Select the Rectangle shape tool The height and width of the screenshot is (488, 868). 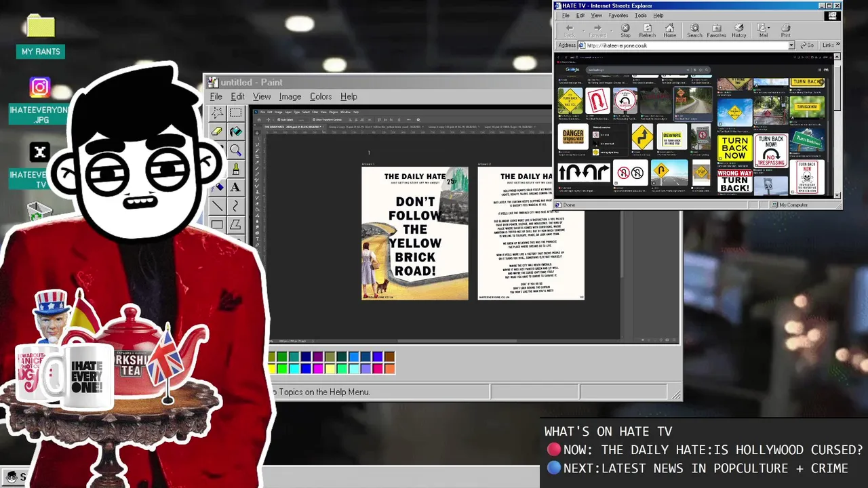[217, 224]
